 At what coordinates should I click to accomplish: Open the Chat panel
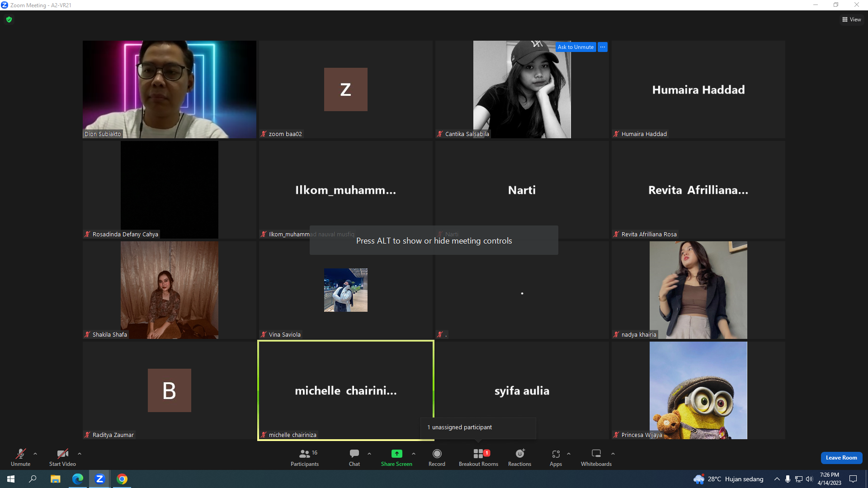pos(354,457)
